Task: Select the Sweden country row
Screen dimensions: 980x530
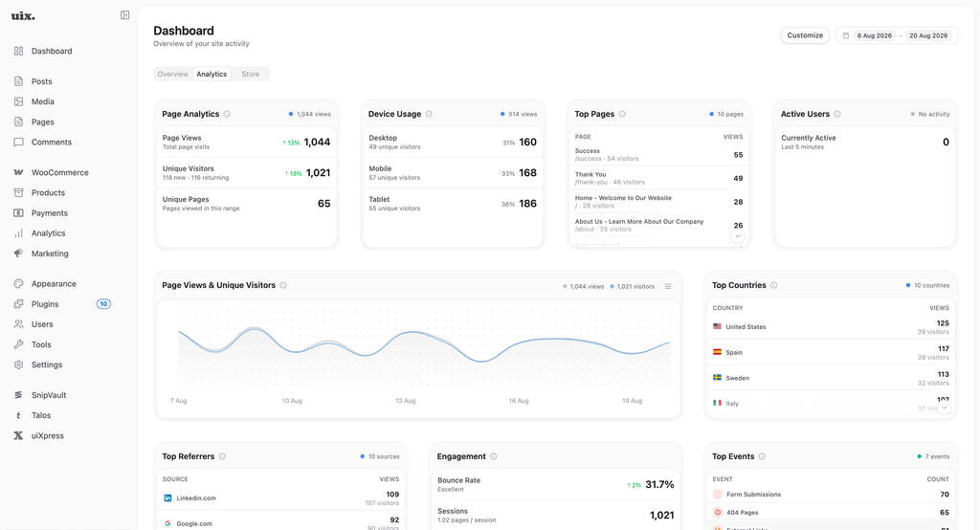Action: [x=831, y=378]
